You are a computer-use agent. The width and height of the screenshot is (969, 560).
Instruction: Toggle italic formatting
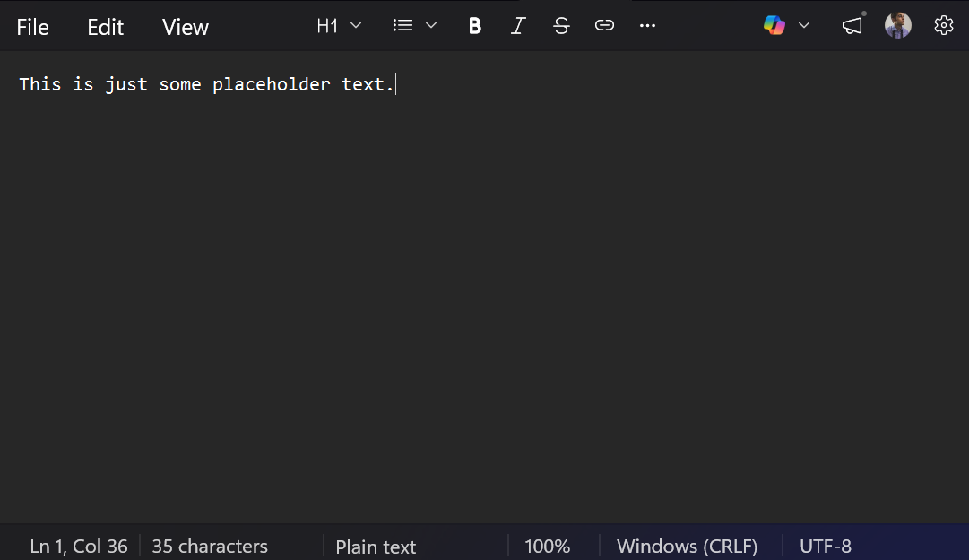tap(518, 26)
